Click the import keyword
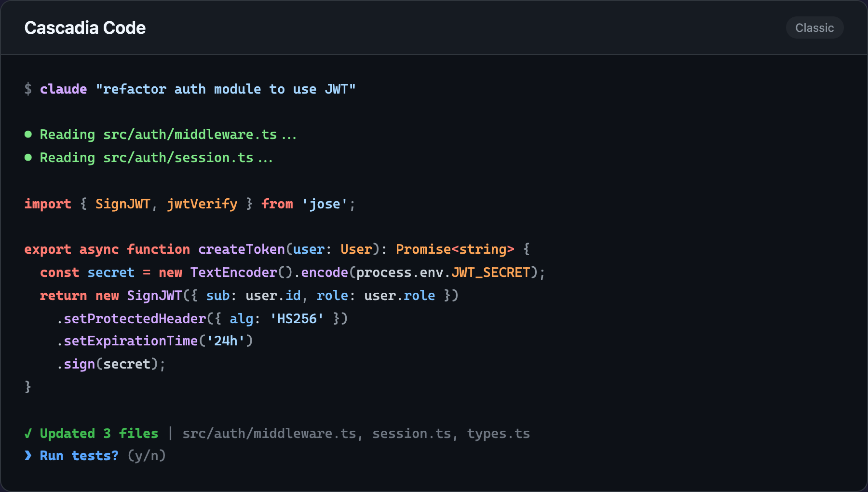Image resolution: width=868 pixels, height=492 pixels. tap(48, 204)
